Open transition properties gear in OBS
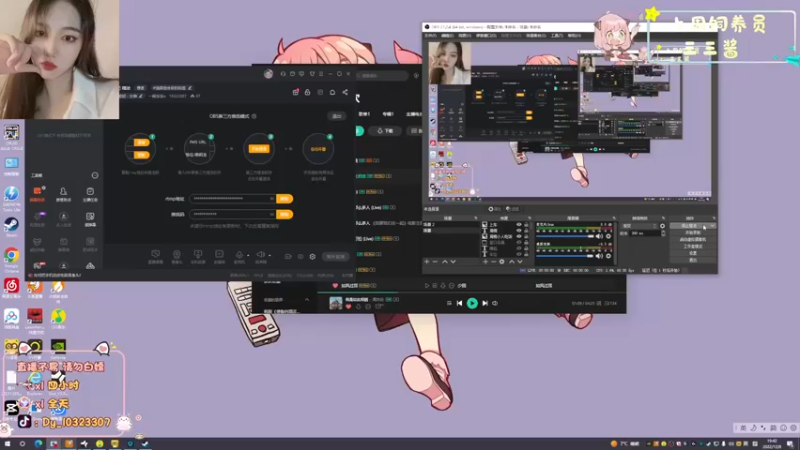The width and height of the screenshot is (800, 450). [662, 226]
